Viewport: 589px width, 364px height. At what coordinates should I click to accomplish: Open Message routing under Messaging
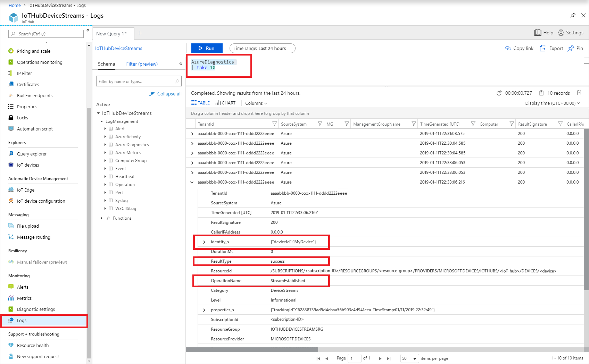[x=33, y=237]
